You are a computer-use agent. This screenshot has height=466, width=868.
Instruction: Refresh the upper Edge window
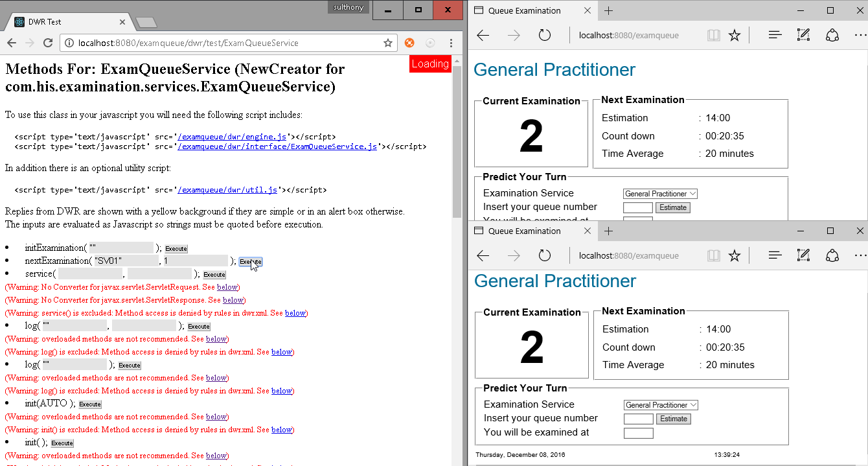click(x=545, y=35)
